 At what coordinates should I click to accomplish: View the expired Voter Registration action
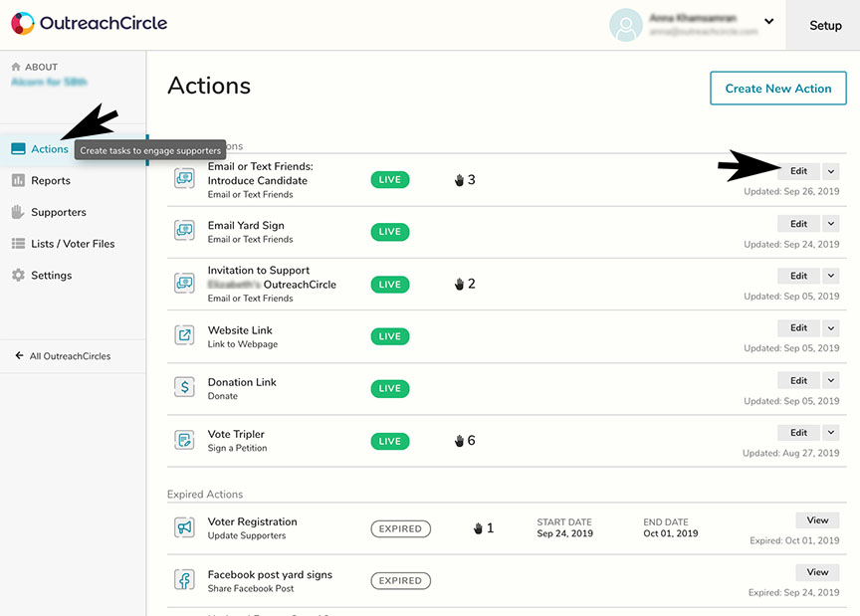point(817,520)
